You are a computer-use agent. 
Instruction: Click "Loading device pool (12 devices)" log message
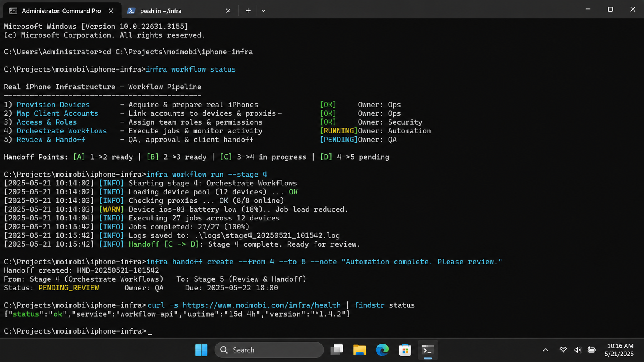coord(198,192)
